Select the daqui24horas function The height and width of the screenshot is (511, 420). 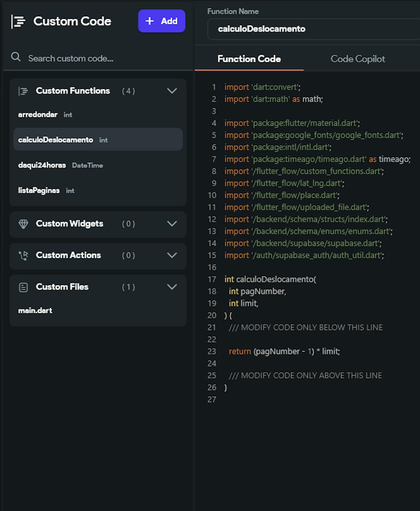point(41,165)
